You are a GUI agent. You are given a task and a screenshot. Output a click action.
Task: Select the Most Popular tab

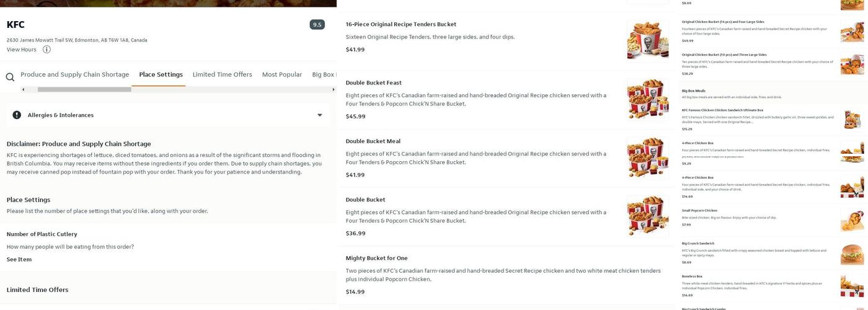pos(281,74)
